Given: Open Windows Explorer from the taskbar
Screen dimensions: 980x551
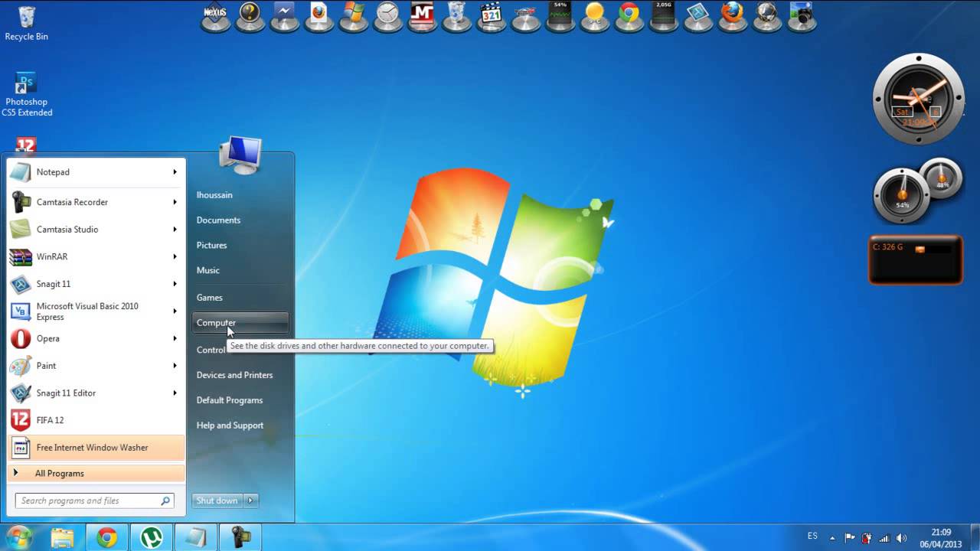Looking at the screenshot, I should (63, 537).
